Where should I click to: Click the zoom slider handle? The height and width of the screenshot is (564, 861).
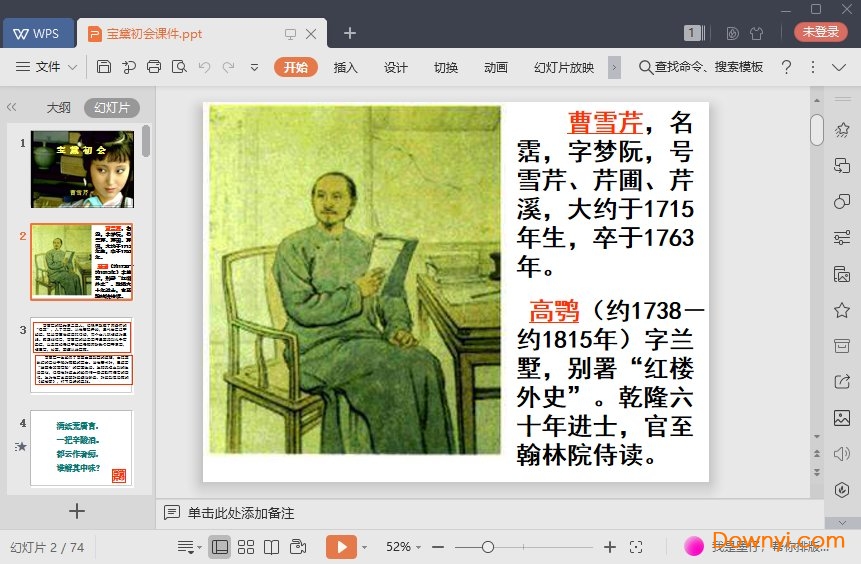point(487,547)
